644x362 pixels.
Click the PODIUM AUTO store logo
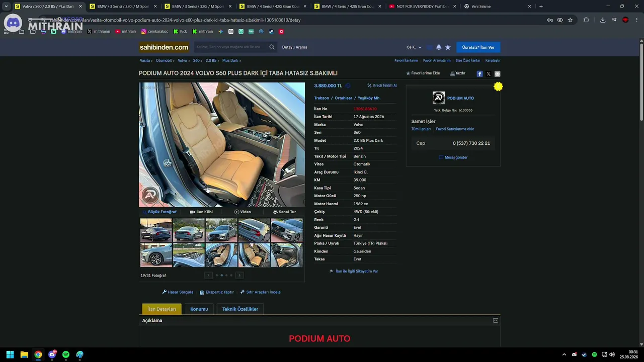pos(439,98)
